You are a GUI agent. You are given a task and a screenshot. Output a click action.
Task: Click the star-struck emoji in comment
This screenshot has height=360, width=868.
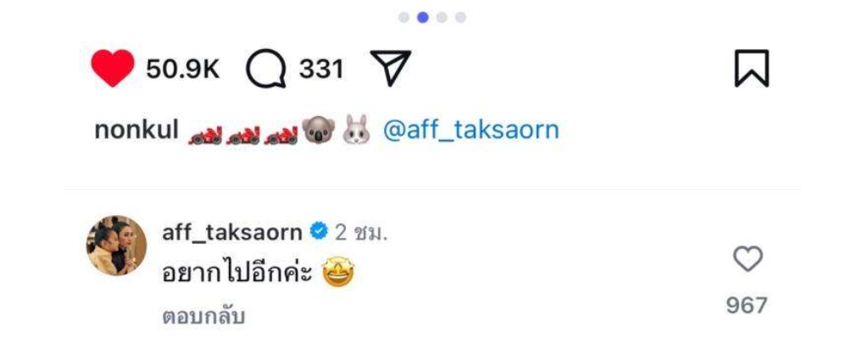338,273
